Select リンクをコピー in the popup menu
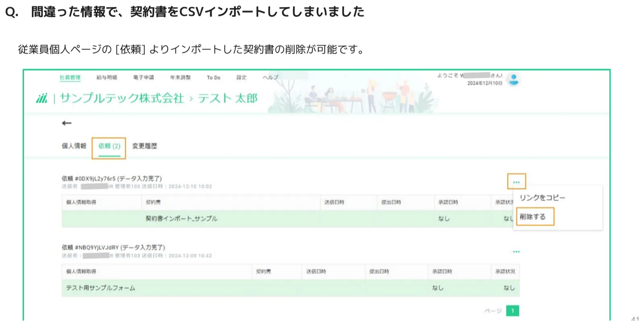644x326 pixels. click(542, 197)
